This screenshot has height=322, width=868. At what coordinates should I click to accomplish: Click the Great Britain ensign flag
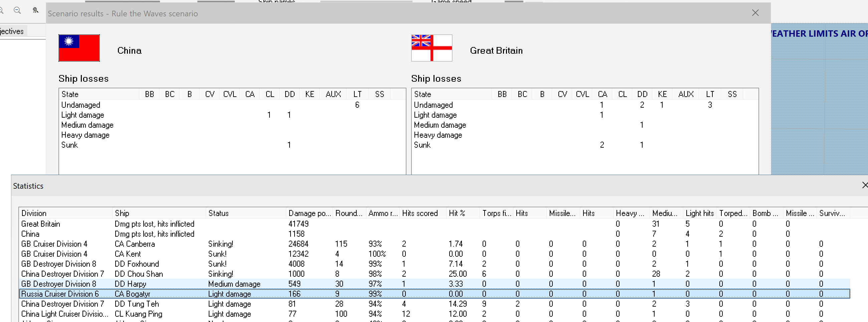[431, 48]
